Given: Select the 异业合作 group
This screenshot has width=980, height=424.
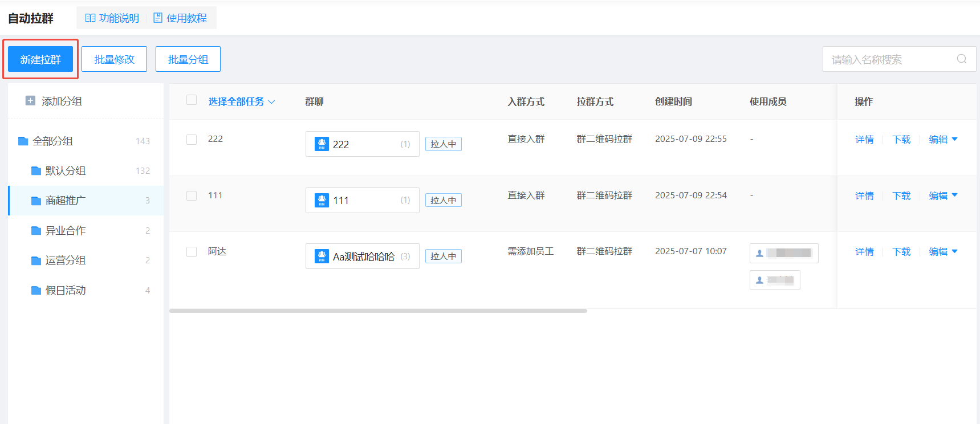Looking at the screenshot, I should tap(86, 230).
